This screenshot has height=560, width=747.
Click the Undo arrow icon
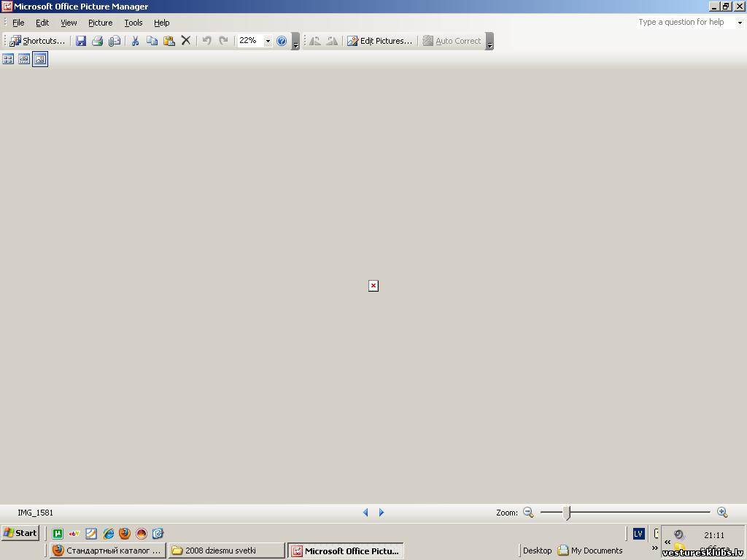coord(206,41)
